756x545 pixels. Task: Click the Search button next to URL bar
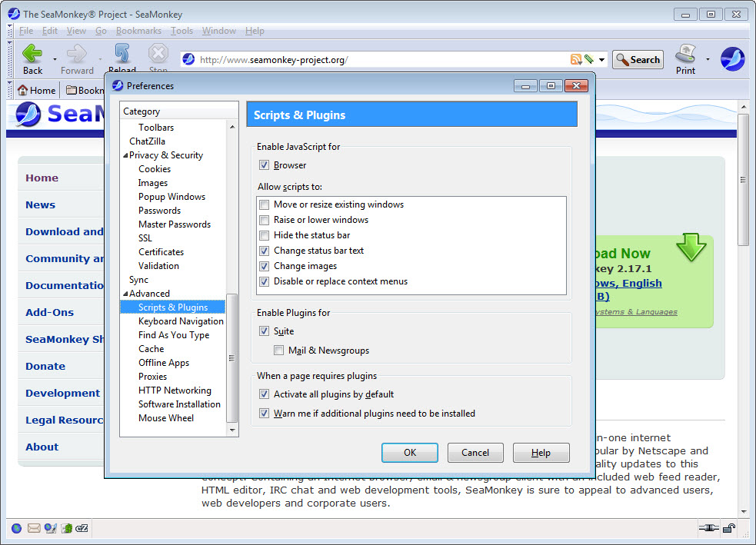638,60
